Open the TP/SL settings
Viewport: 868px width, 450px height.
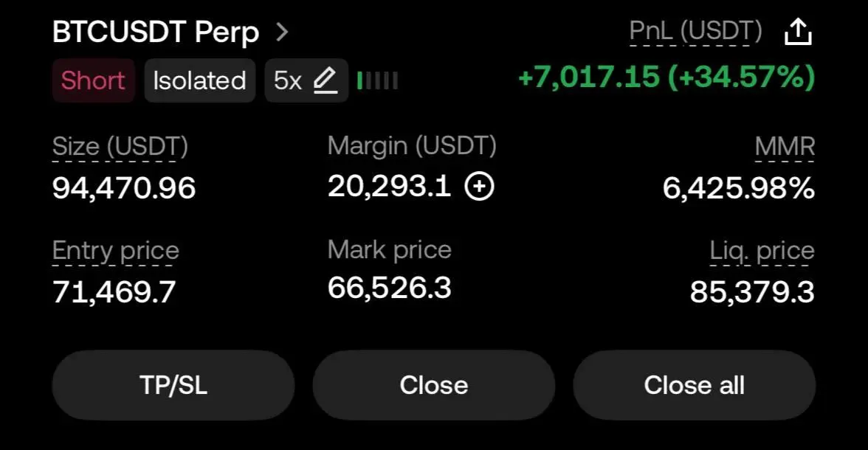[173, 385]
